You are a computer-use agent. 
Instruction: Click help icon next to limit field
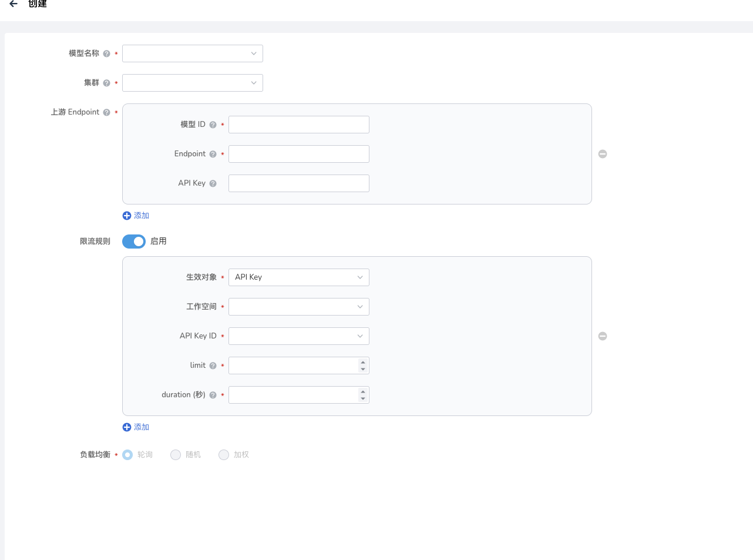(213, 365)
